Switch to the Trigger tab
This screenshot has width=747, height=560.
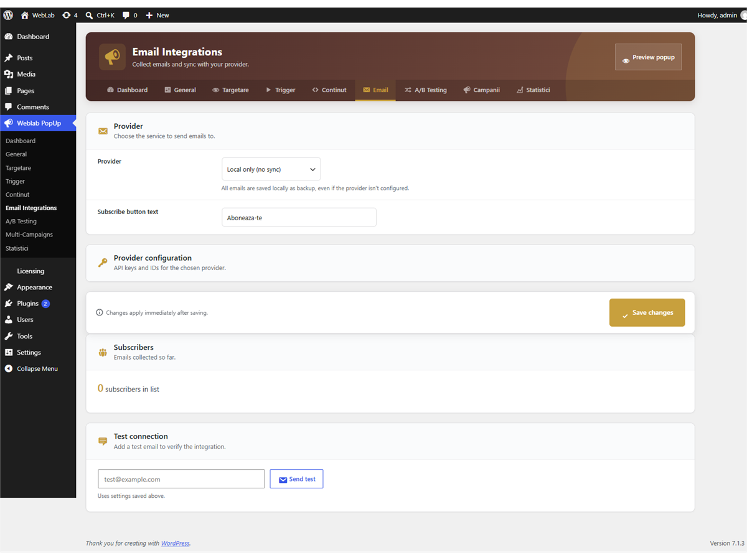coord(281,90)
